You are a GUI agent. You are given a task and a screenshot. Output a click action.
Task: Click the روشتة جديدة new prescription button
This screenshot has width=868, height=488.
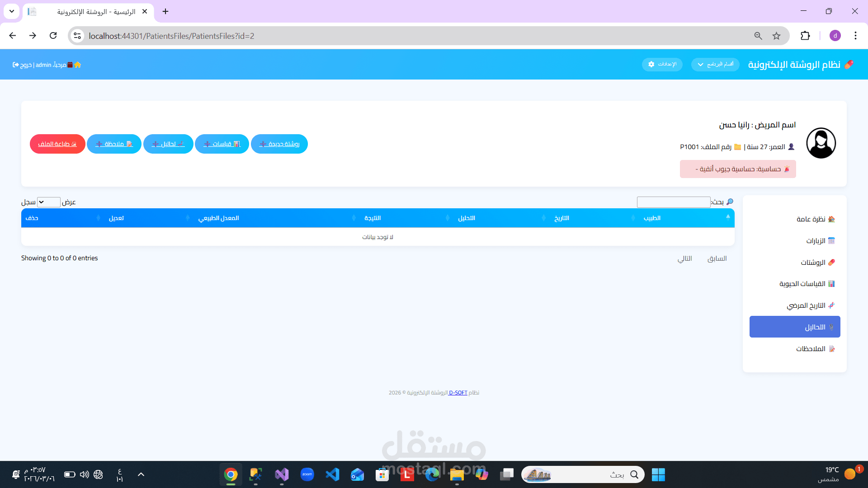279,144
